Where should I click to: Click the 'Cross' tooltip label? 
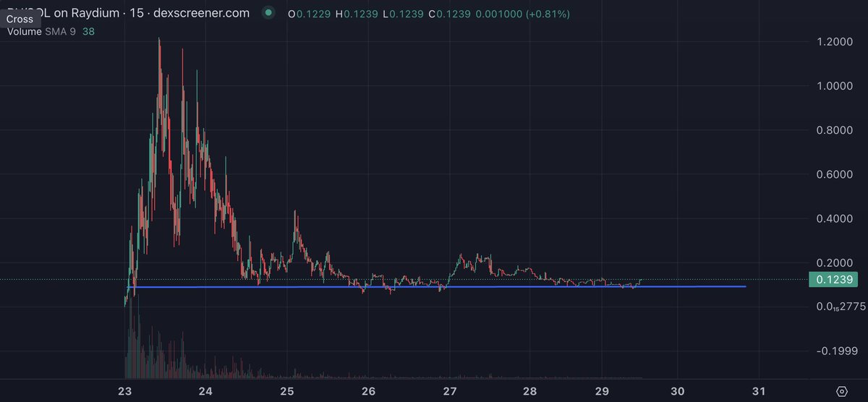[x=20, y=20]
